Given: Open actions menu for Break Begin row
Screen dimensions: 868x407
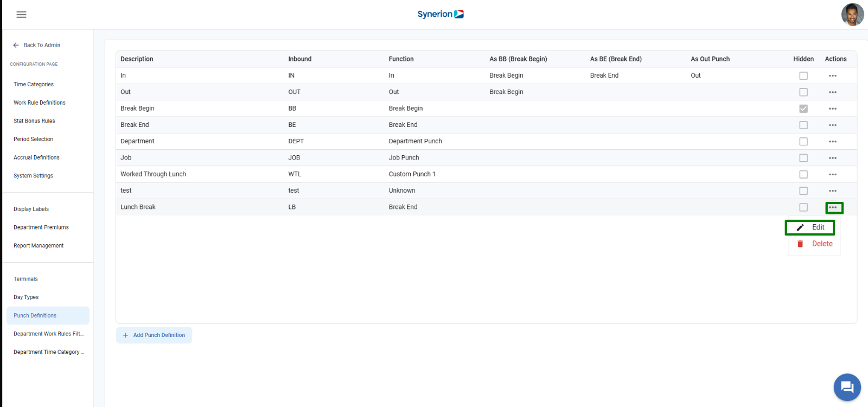Looking at the screenshot, I should pos(833,109).
